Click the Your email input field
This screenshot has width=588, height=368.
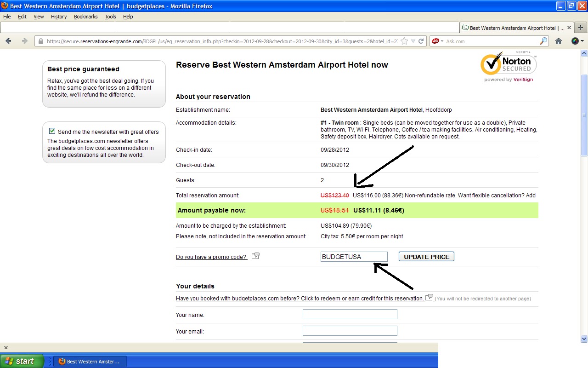click(x=350, y=331)
